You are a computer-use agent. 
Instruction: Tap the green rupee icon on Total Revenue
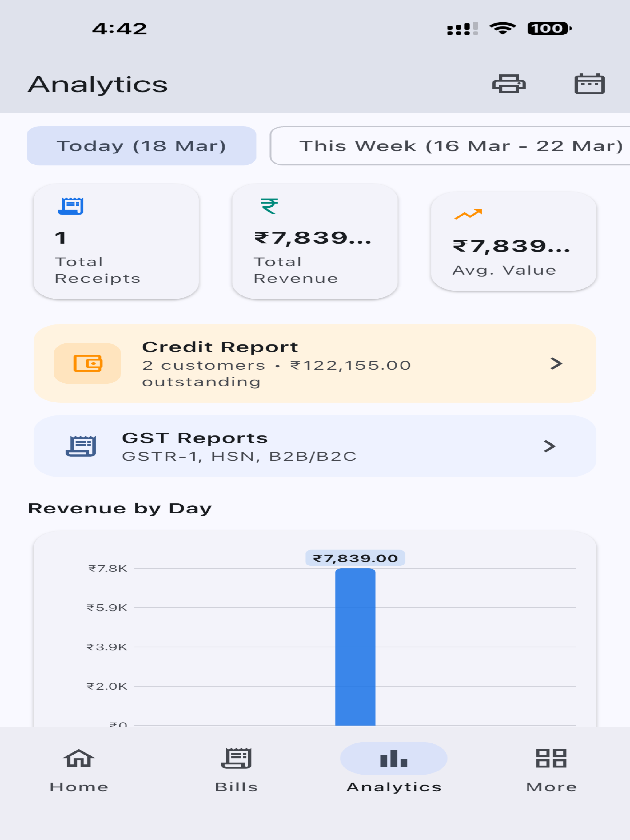point(269,206)
